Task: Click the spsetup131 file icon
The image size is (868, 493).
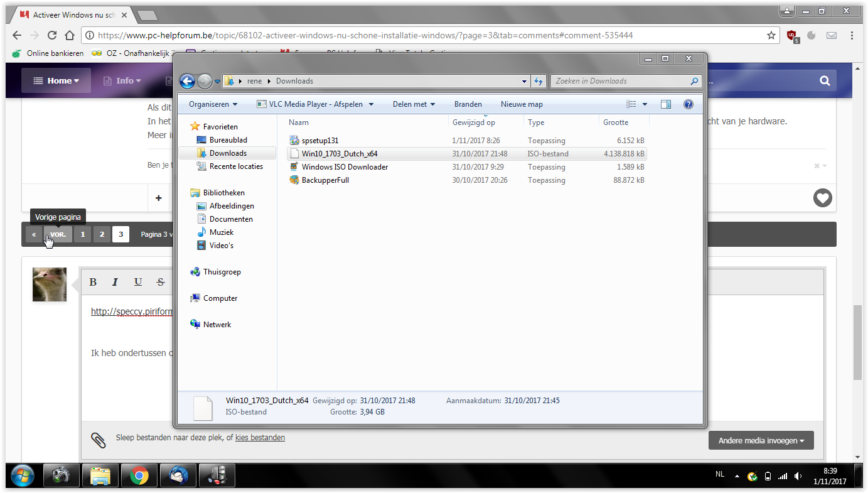Action: tap(295, 141)
